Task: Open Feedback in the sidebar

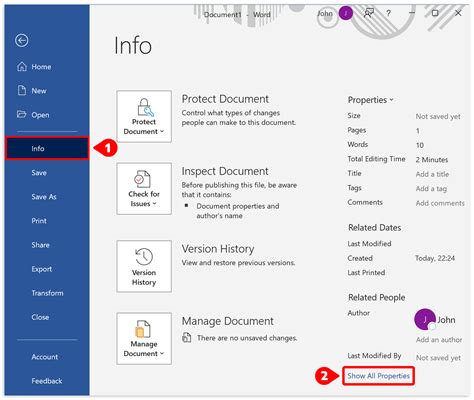Action: 47,381
